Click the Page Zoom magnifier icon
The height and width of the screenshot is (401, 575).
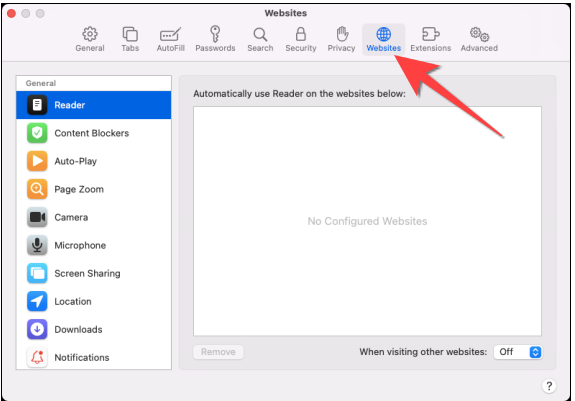(37, 189)
